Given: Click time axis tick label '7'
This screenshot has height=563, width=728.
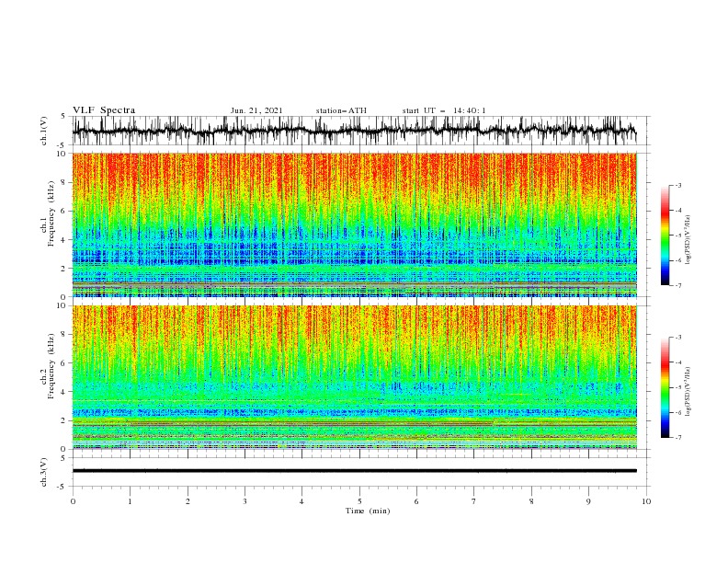Looking at the screenshot, I should click(473, 501).
